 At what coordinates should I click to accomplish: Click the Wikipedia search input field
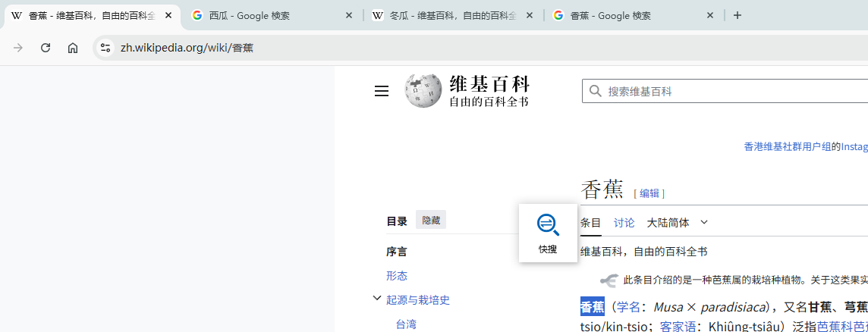click(x=728, y=91)
